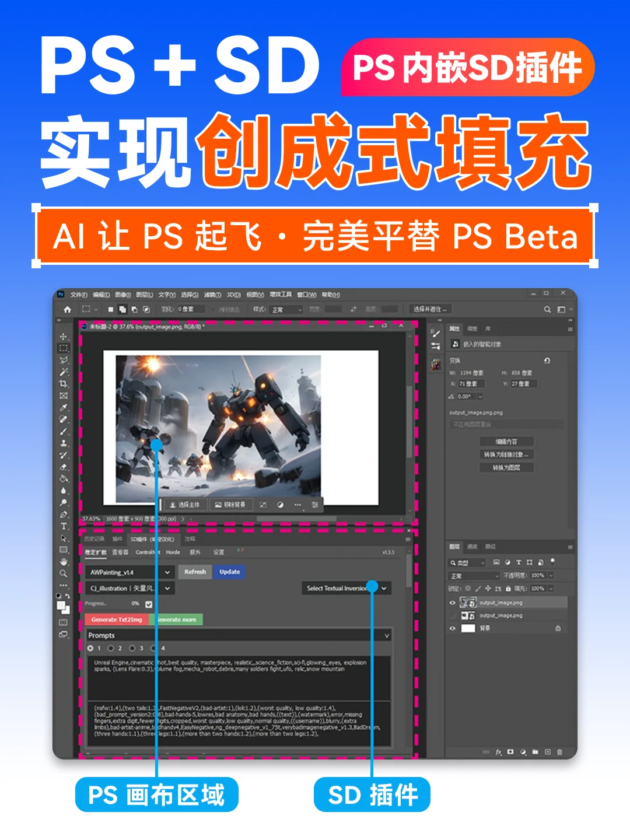Viewport: 630px width, 840px height.
Task: Click the text layer filter icon in Layers panel
Action: point(519,562)
